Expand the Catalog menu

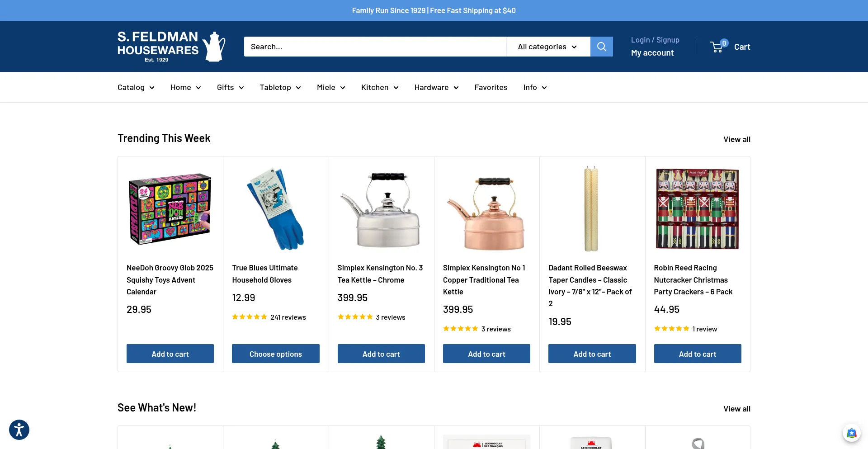pos(136,87)
